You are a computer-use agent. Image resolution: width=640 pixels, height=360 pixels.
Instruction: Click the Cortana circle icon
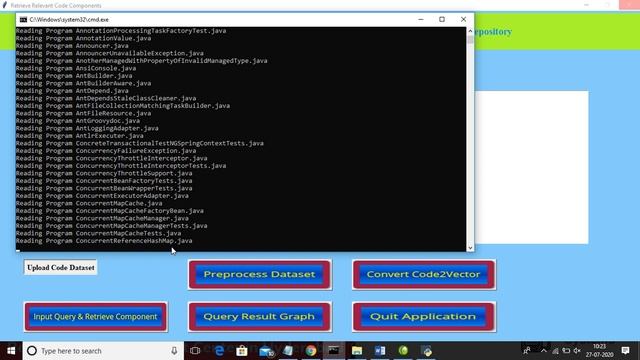(32, 351)
